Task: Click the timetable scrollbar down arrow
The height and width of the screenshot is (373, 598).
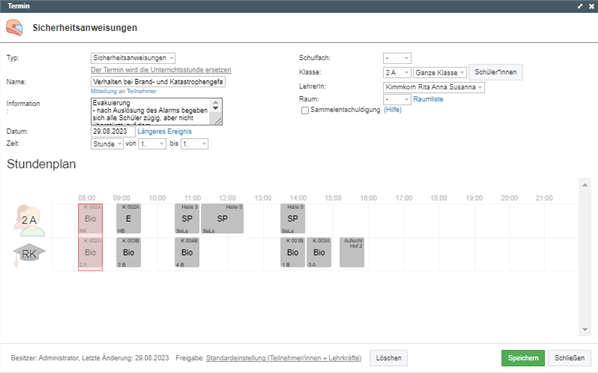Action: [x=585, y=330]
